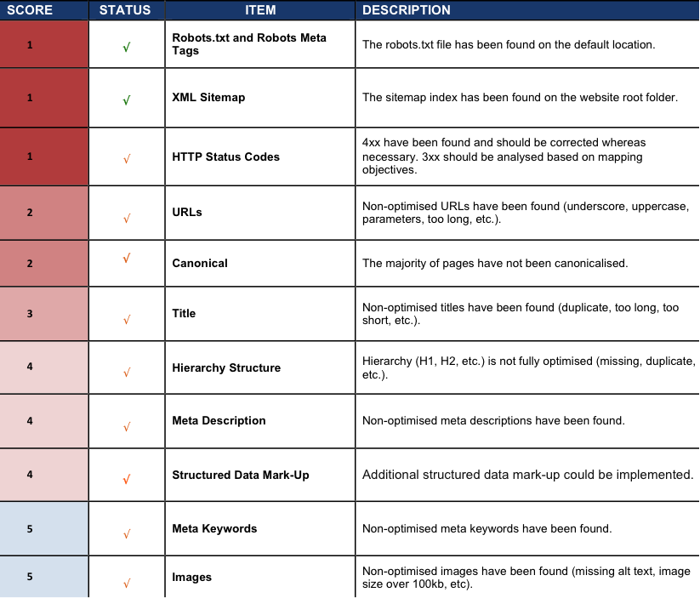
Task: Select the first score 2 cell
Action: point(43,213)
